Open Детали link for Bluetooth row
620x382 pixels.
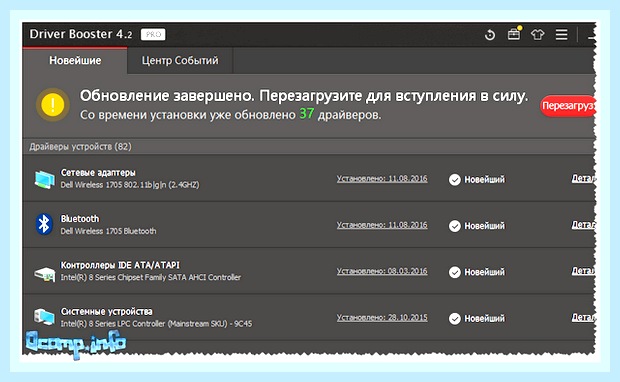point(583,225)
